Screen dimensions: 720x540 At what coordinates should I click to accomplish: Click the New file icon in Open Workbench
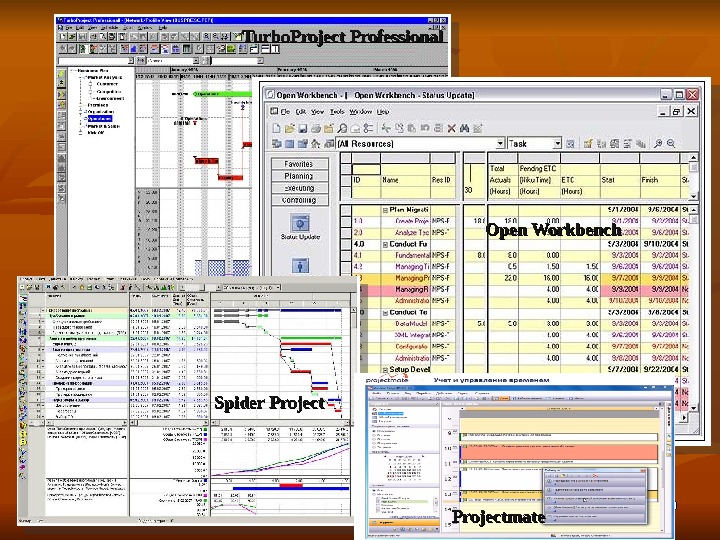[276, 129]
